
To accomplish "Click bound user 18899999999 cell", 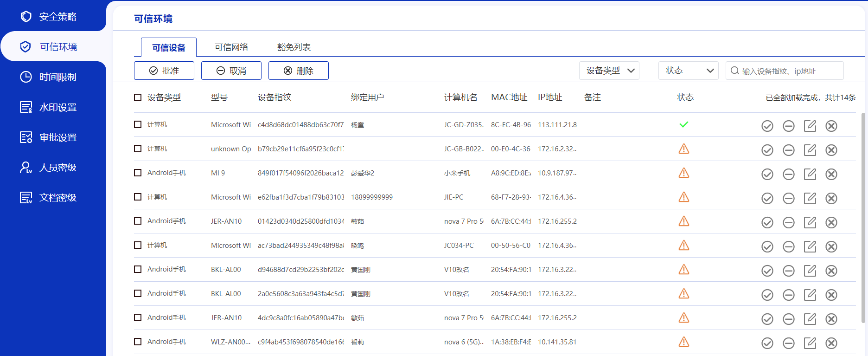I will tap(372, 197).
